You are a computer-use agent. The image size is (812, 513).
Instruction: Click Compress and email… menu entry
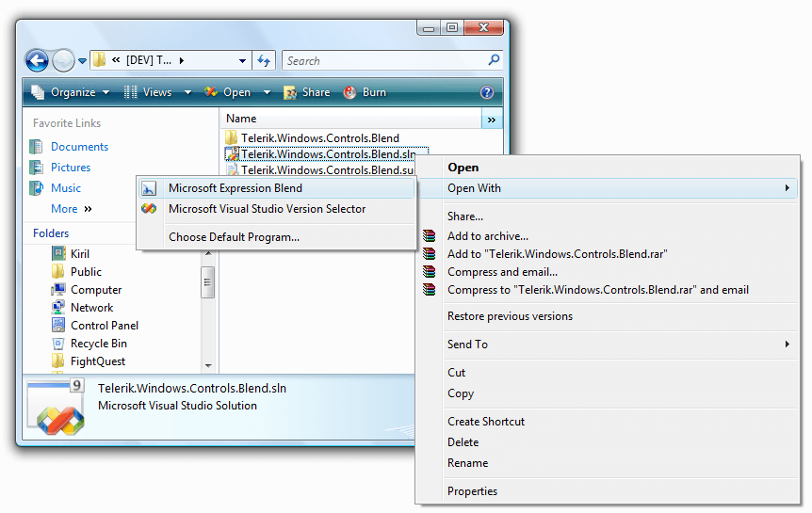coord(608,272)
